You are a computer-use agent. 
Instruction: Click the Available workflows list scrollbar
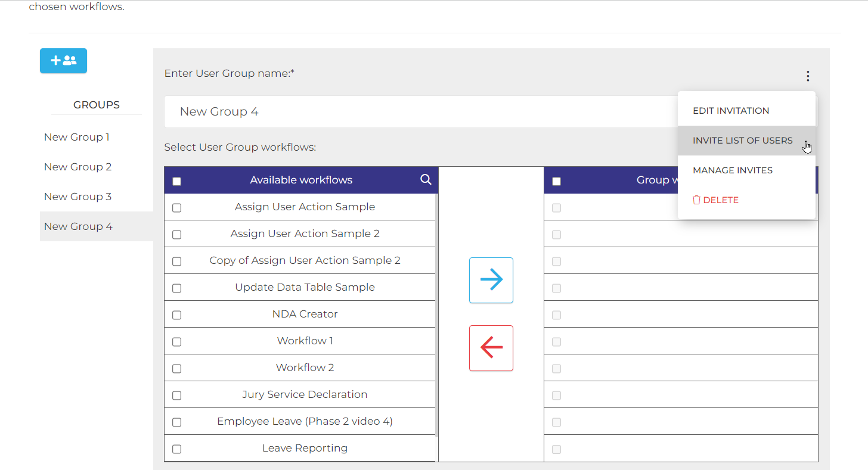click(437, 315)
